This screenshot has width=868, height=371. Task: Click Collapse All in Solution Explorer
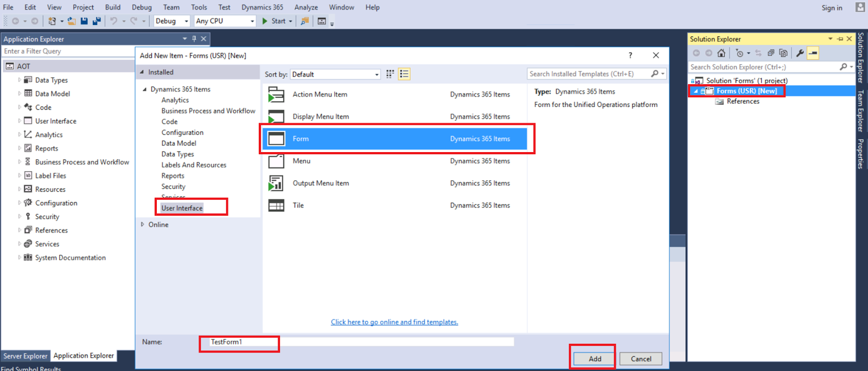coord(770,53)
